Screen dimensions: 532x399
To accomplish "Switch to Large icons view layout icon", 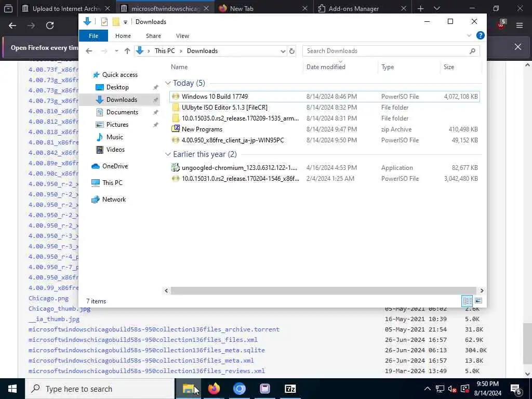I will (x=478, y=301).
